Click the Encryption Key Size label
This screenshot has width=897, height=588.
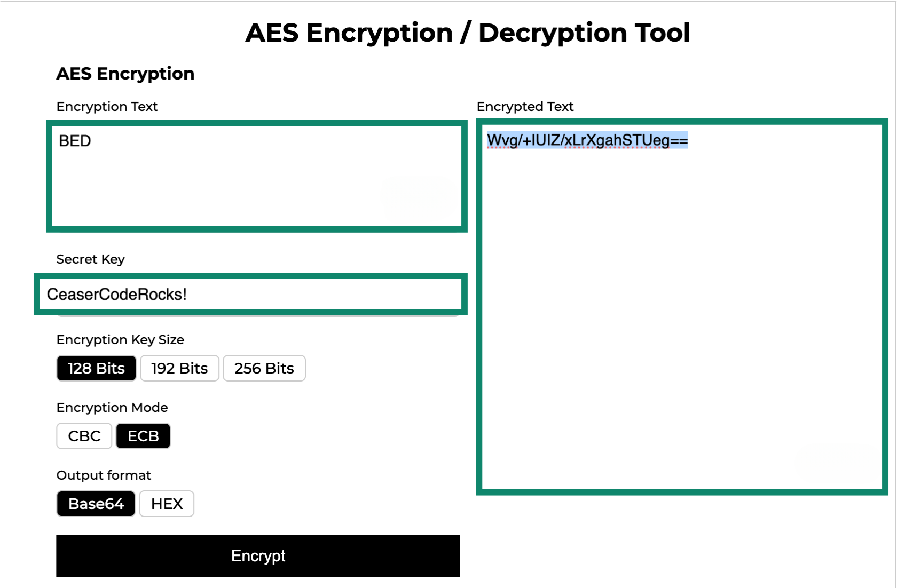120,340
